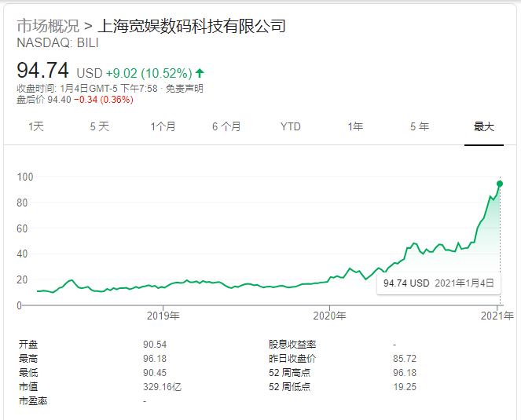
Task: Click the 市值 value 329.16亿
Action: [162, 387]
